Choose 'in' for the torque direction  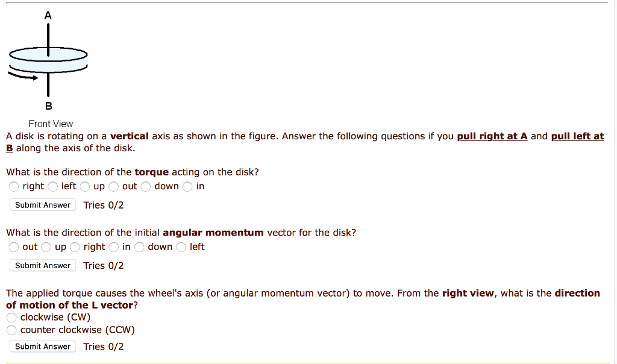(188, 187)
